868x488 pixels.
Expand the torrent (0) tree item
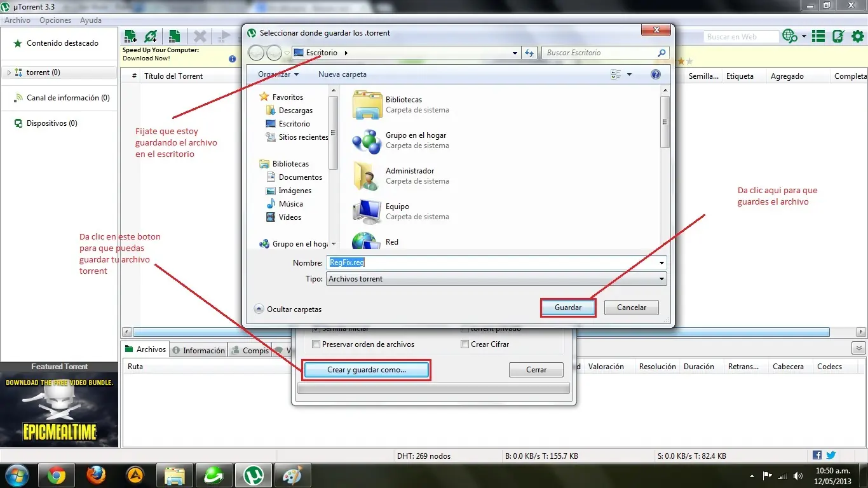click(x=9, y=72)
